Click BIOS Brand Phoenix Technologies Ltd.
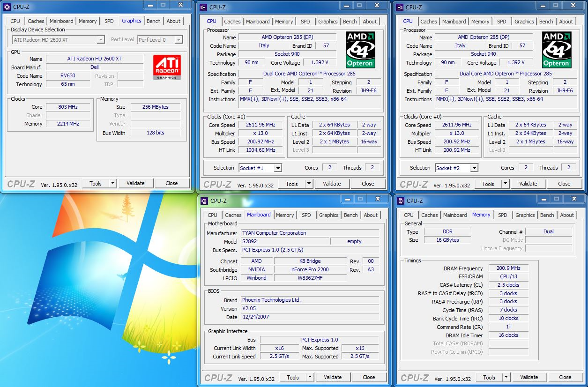Screen dimensions: 588x387 [x=310, y=300]
